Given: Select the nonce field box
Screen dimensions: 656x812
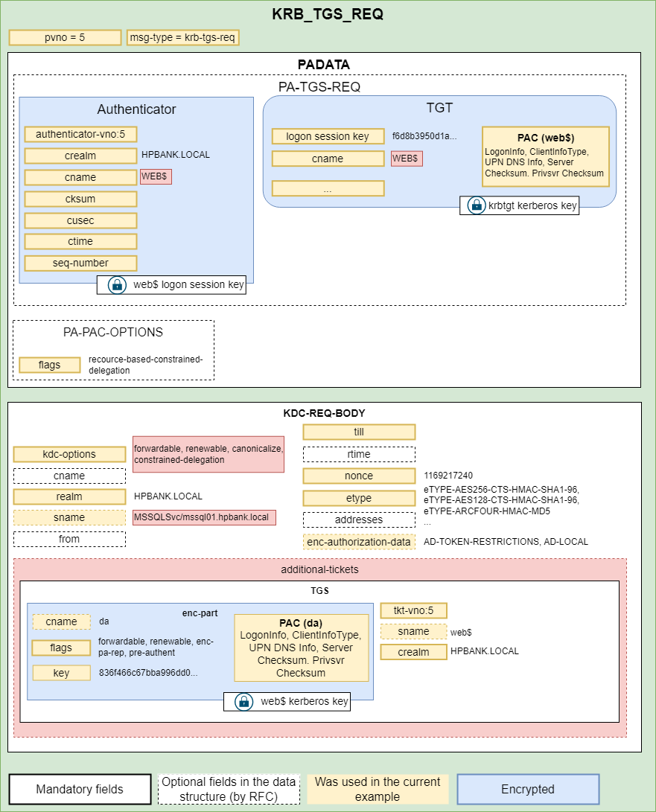Looking at the screenshot, I should 359,476.
